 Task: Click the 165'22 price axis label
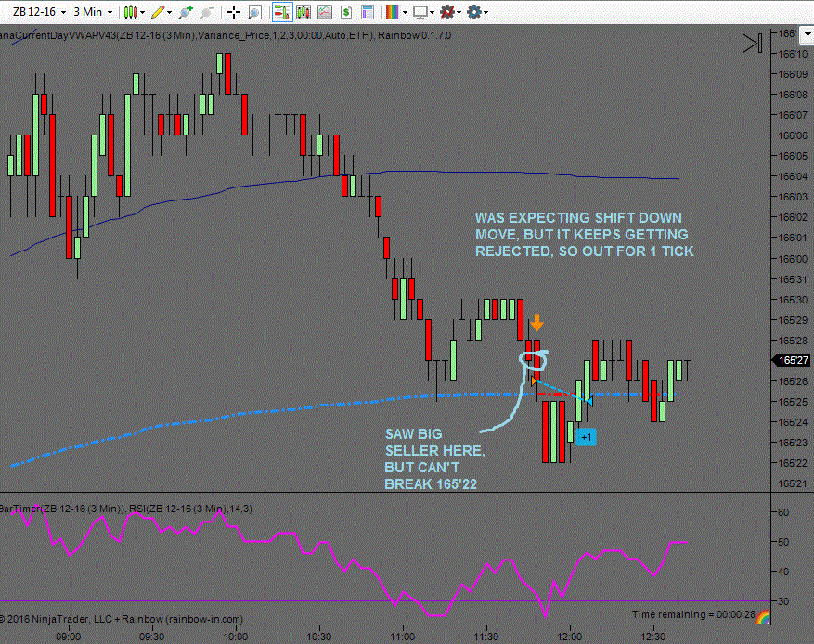pyautogui.click(x=793, y=463)
